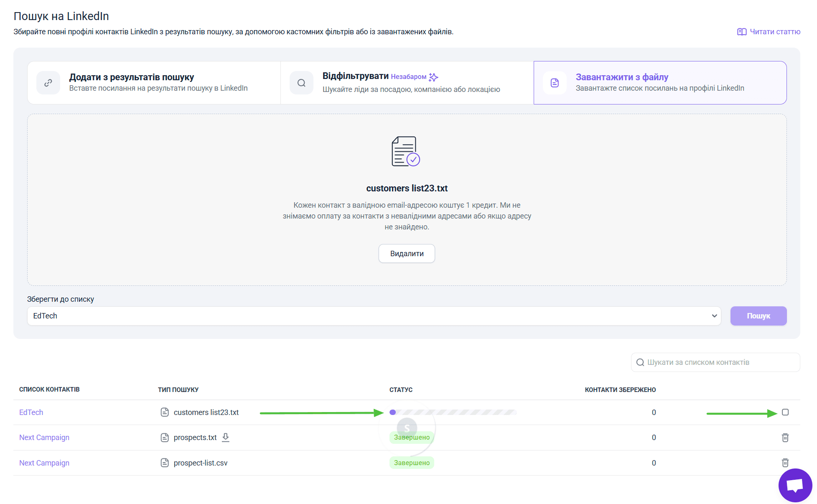Screen dimensions: 817x504
Task: Click the document icon in upload tab
Action: click(x=555, y=83)
